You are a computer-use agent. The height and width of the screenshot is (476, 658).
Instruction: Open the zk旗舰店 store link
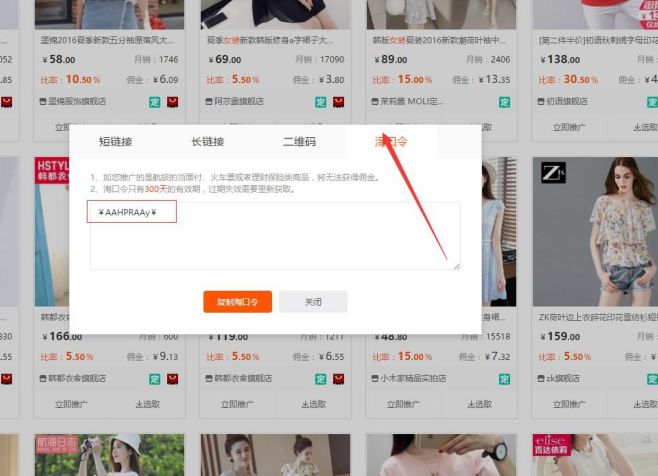coord(563,379)
